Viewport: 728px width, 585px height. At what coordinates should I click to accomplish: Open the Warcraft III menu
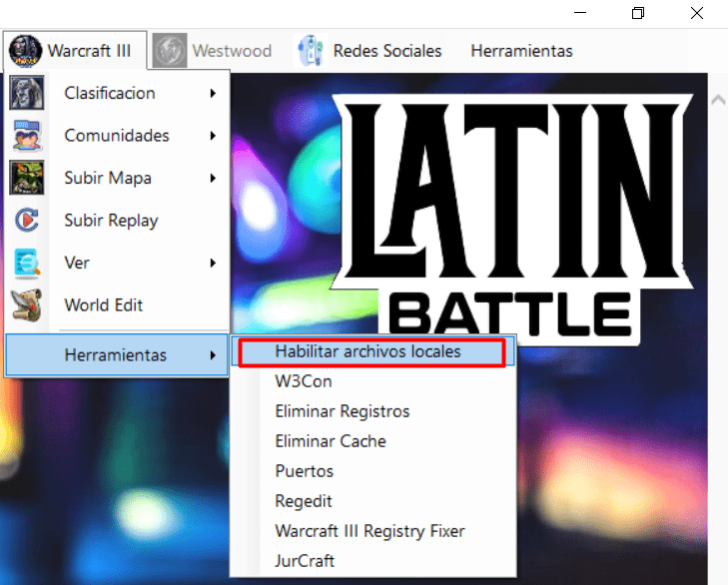(75, 50)
